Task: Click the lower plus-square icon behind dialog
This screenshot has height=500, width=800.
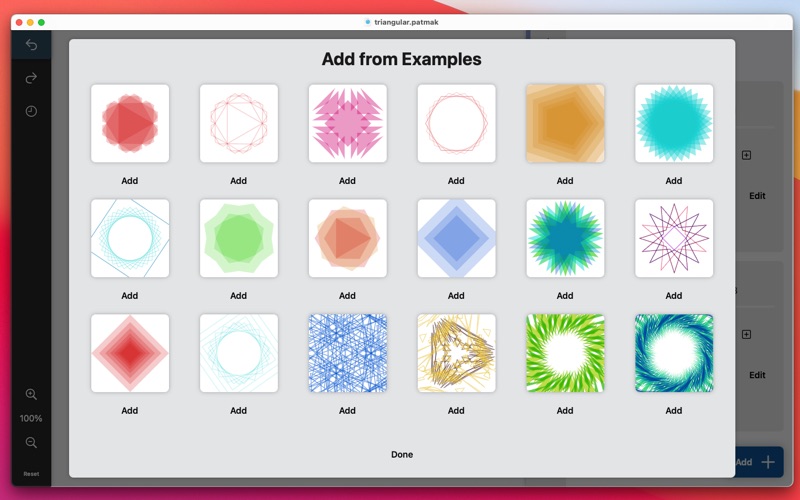Action: pos(746,335)
